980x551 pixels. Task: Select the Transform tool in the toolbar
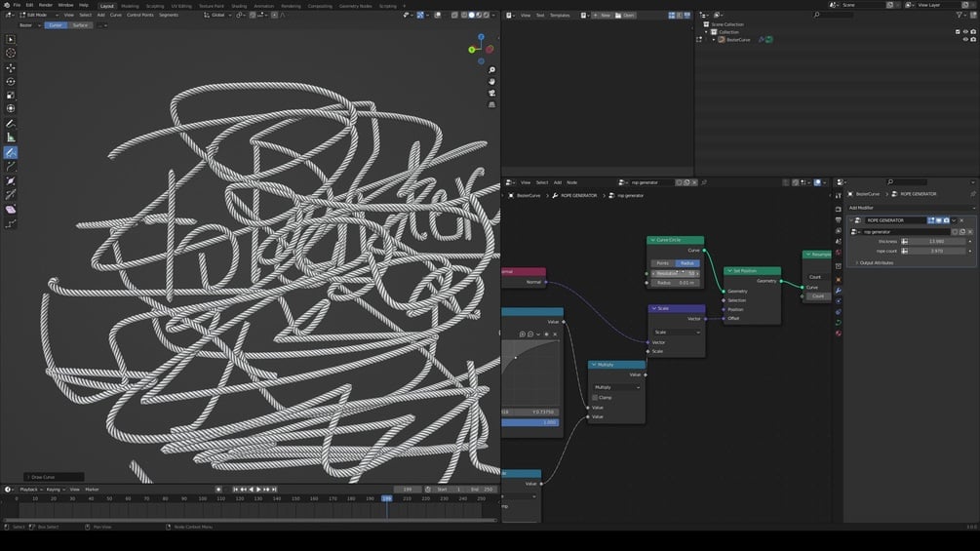11,108
